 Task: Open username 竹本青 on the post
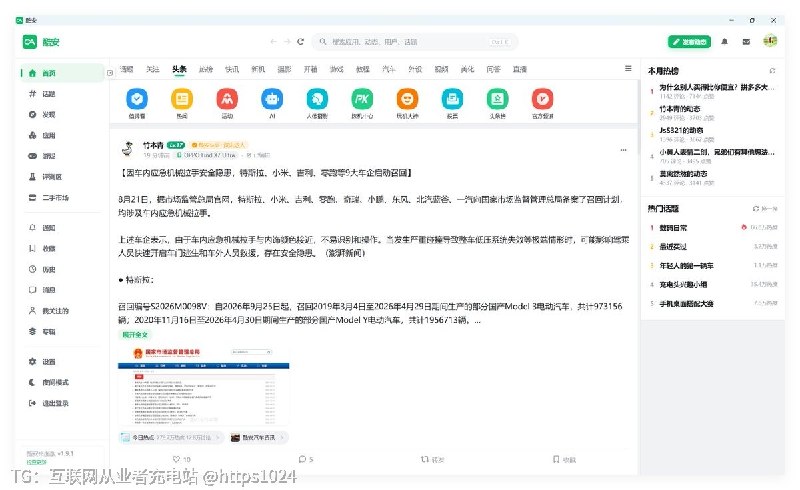tap(153, 145)
